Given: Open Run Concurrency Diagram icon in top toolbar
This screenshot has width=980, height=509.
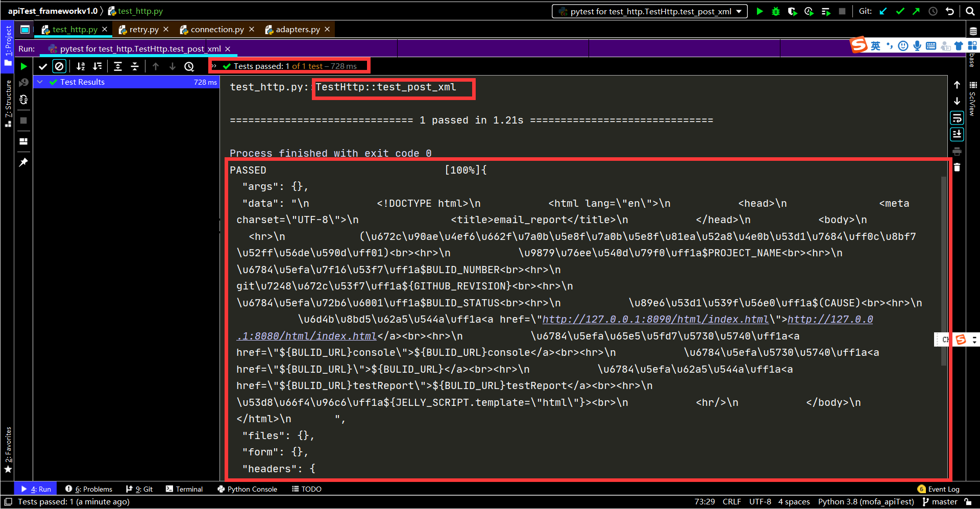Looking at the screenshot, I should (x=826, y=11).
